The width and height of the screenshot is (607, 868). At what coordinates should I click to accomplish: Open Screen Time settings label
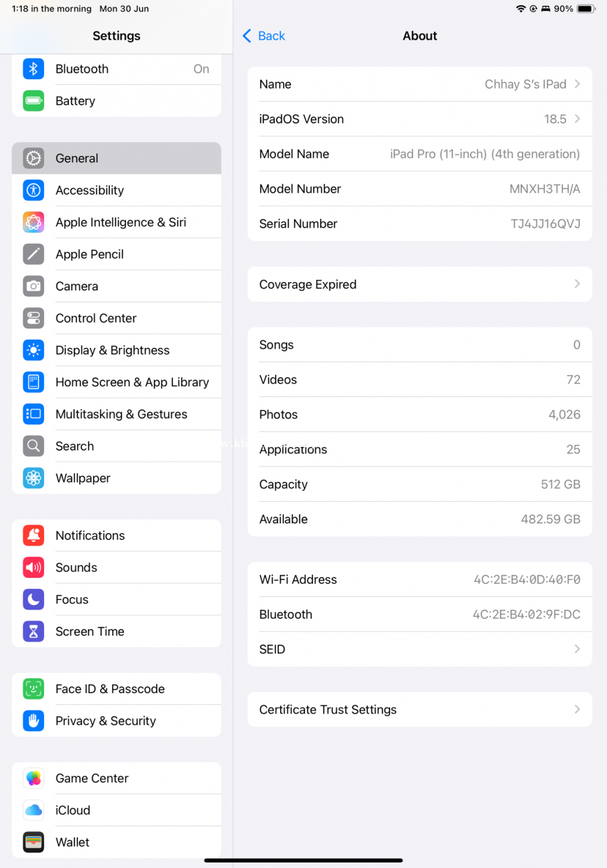90,631
